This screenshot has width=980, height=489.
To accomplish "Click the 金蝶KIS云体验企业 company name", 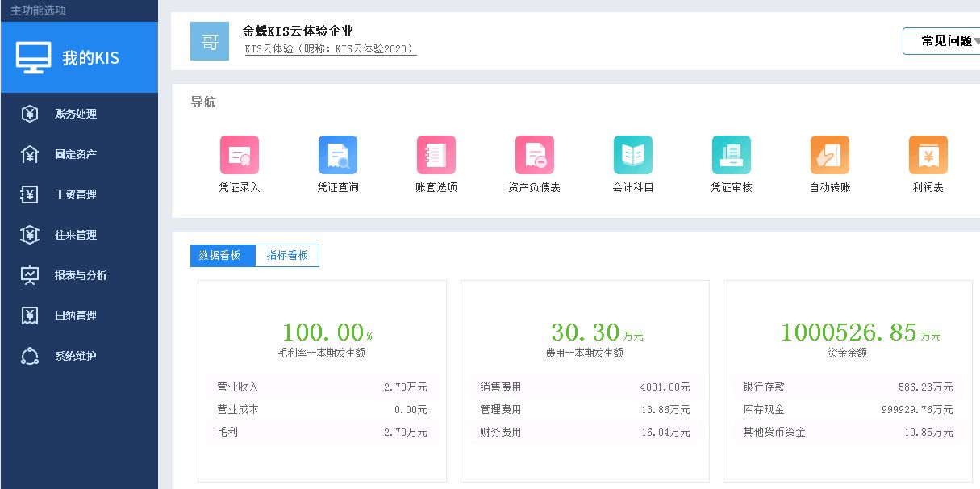I will pos(298,31).
